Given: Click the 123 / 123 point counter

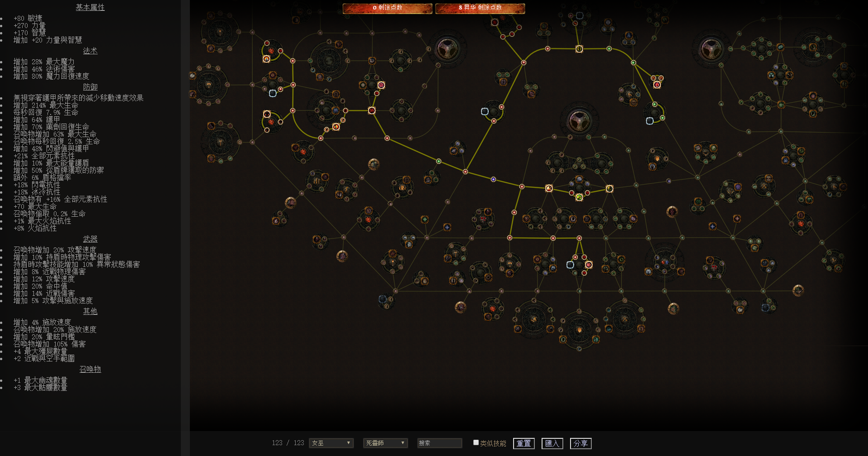Looking at the screenshot, I should click(x=288, y=443).
